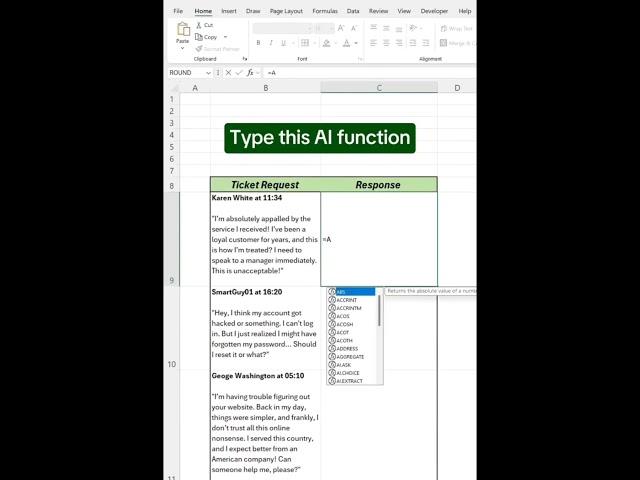Switch to the Review tab
640x480 pixels.
click(378, 11)
